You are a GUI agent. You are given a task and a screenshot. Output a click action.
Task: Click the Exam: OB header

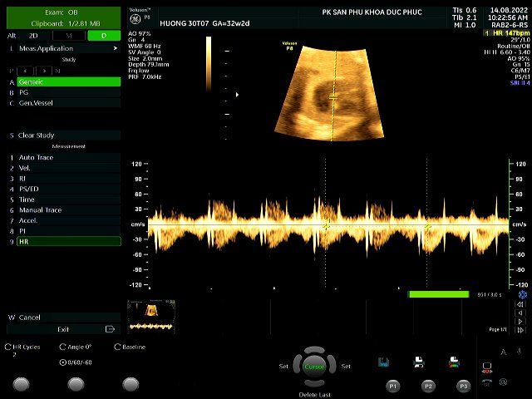(63, 12)
